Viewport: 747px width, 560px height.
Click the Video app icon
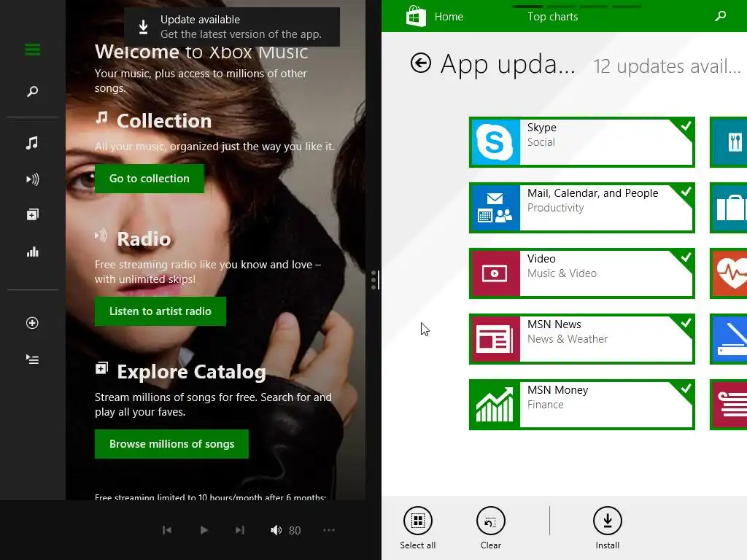click(495, 274)
